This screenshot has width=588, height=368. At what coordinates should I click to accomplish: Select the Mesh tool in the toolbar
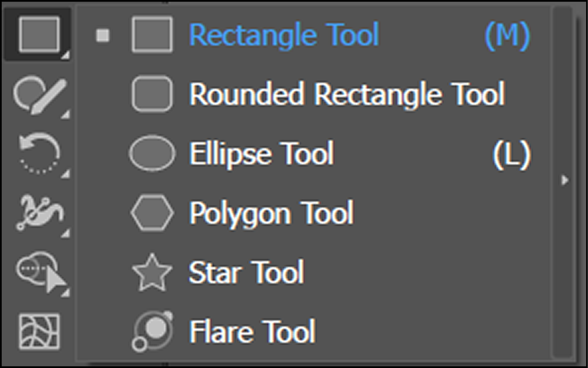point(39,331)
